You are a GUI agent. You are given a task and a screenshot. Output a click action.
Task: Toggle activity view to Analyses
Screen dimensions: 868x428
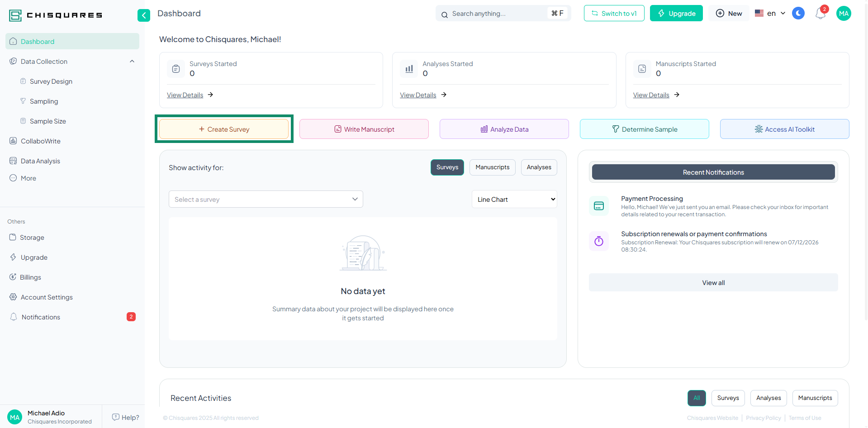539,167
